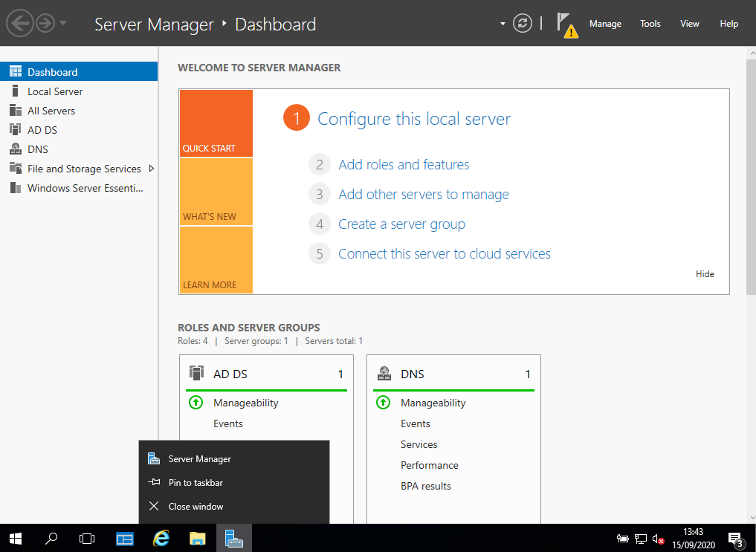Viewport: 756px width, 552px height.
Task: Select Local Server in the side pane
Action: [x=79, y=91]
